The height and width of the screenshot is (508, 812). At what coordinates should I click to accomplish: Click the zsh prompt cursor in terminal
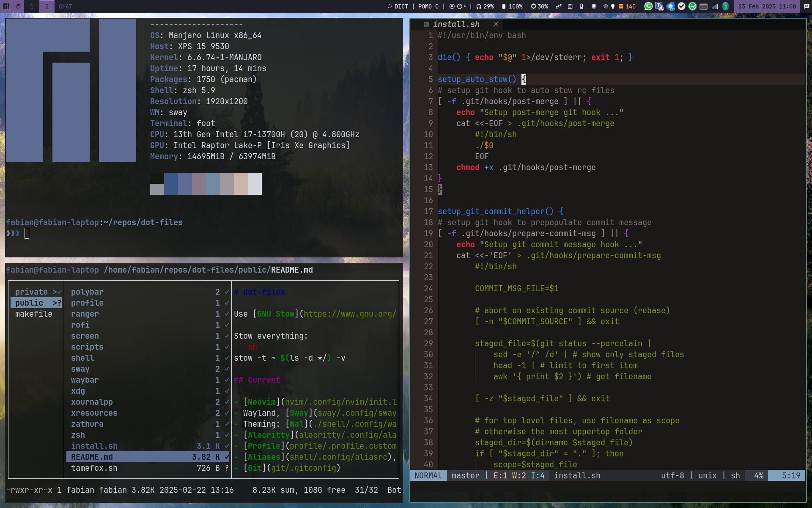(27, 233)
